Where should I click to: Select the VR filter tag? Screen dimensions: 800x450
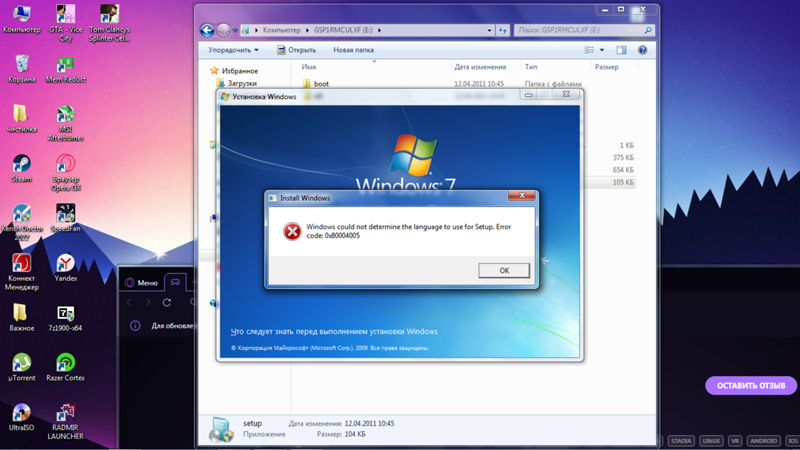click(x=735, y=441)
